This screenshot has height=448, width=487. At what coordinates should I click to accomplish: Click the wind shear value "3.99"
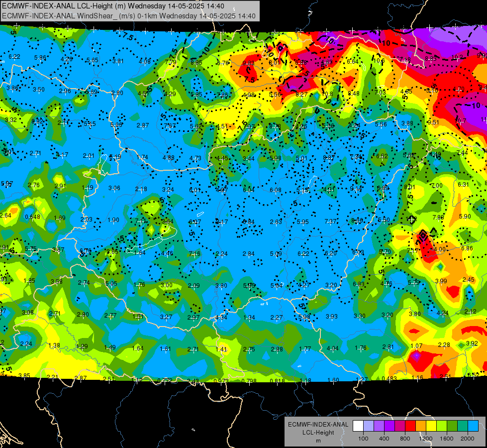pos(441,281)
